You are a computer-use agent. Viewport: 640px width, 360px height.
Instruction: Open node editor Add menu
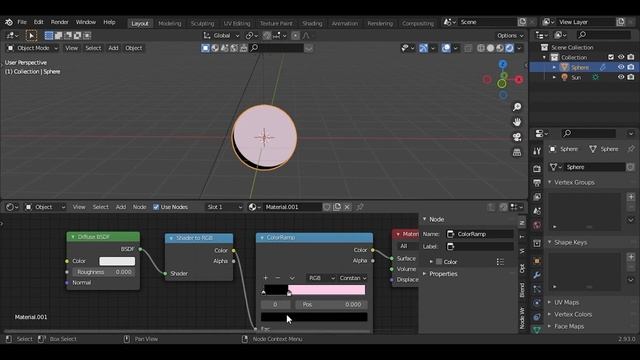click(x=121, y=207)
